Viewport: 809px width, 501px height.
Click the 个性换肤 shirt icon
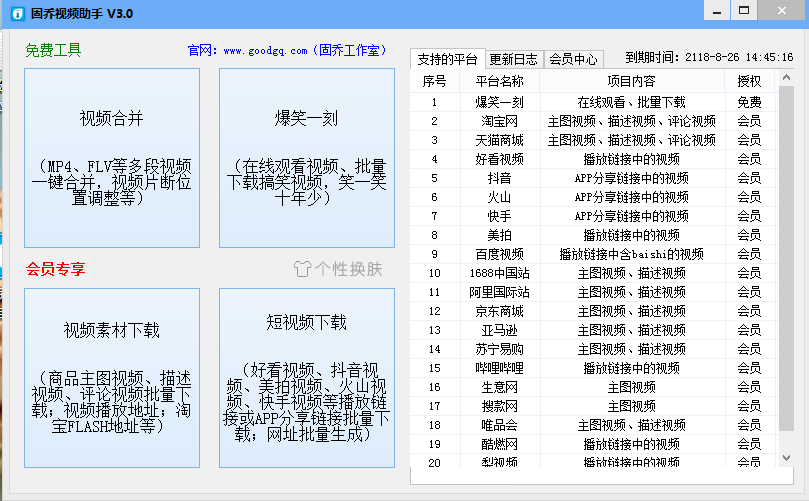pyautogui.click(x=303, y=269)
